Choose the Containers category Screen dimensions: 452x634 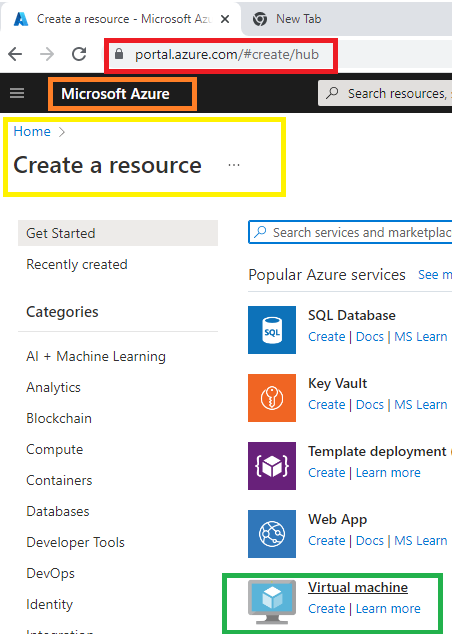pos(59,480)
